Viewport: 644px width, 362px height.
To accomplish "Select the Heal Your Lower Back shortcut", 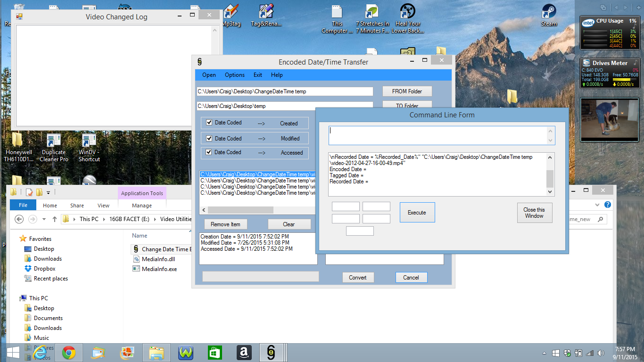I will pyautogui.click(x=408, y=19).
